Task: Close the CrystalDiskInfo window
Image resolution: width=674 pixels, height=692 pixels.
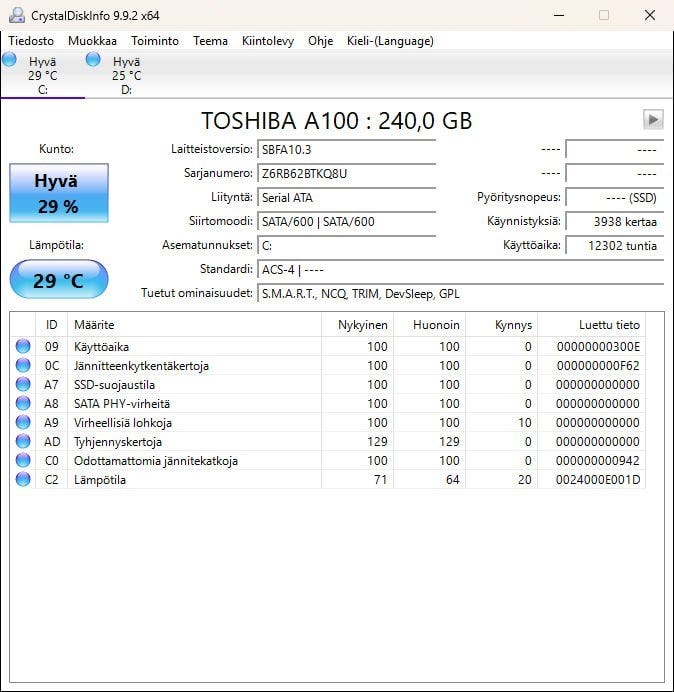Action: click(650, 15)
